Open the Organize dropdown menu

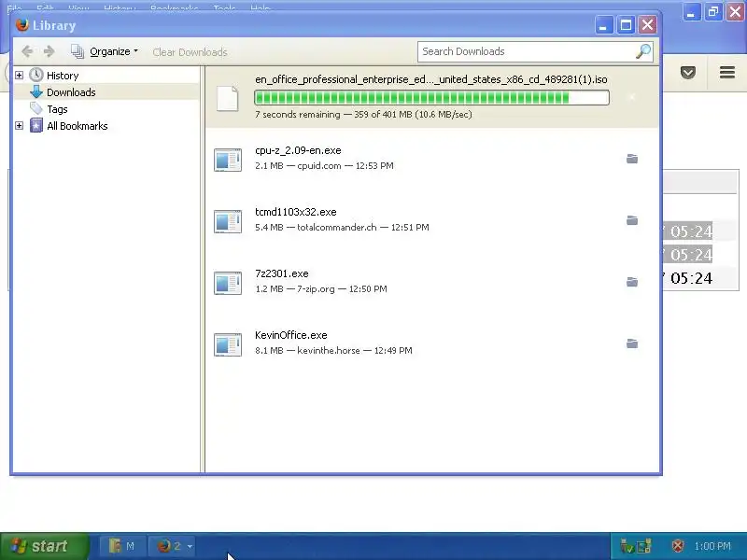pos(105,51)
